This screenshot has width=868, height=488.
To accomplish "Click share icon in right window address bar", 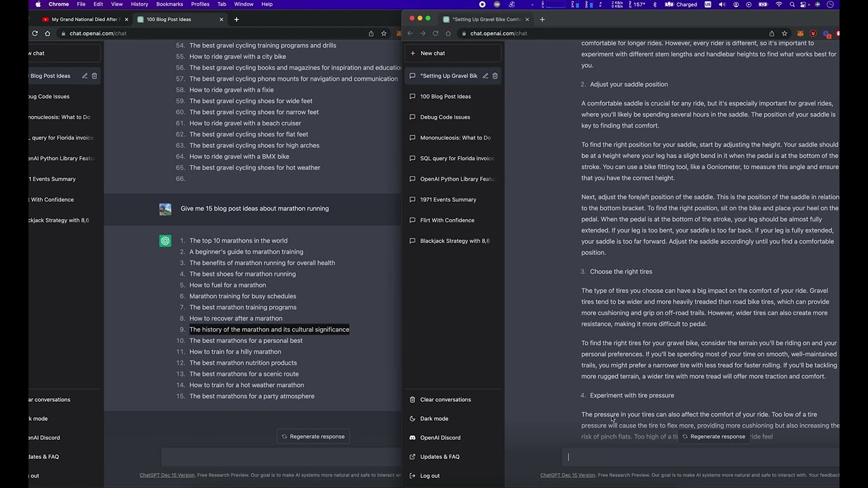I will [772, 33].
